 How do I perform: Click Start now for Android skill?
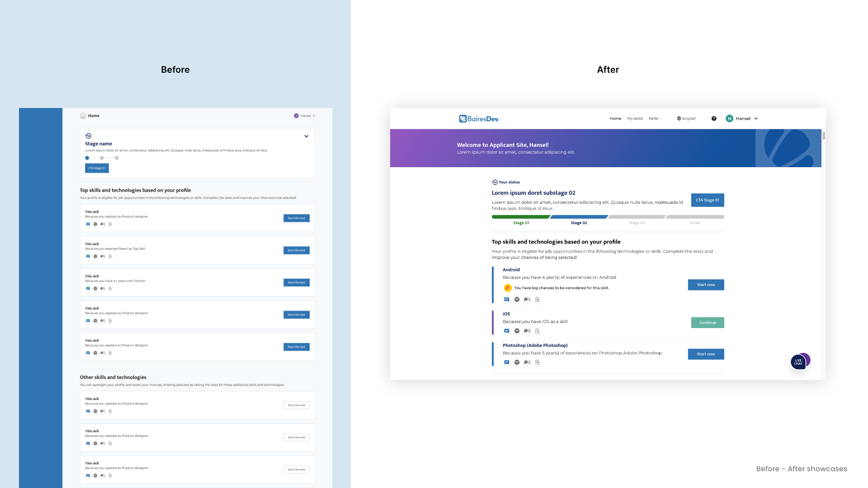point(706,285)
